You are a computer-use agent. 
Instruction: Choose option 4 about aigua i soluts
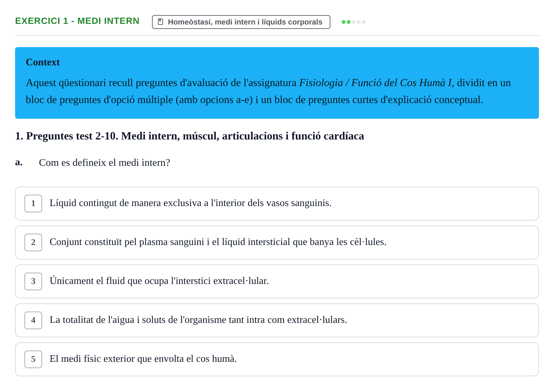pyautogui.click(x=277, y=320)
